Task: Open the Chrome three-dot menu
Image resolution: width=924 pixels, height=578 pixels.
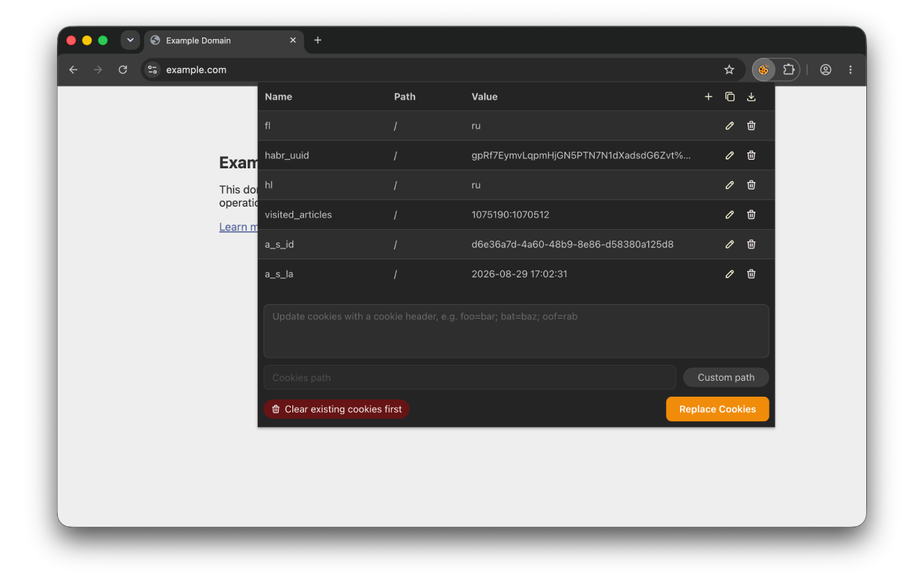Action: pos(850,70)
